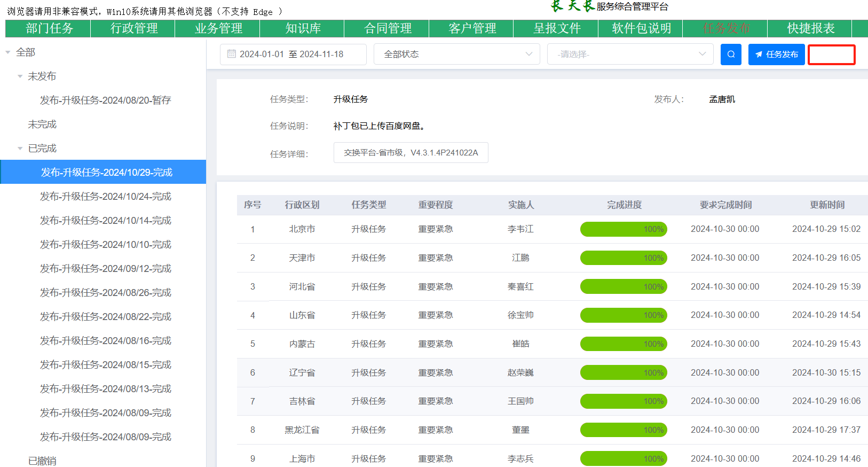
Task: Click the calendar icon in date range field
Action: click(x=232, y=54)
